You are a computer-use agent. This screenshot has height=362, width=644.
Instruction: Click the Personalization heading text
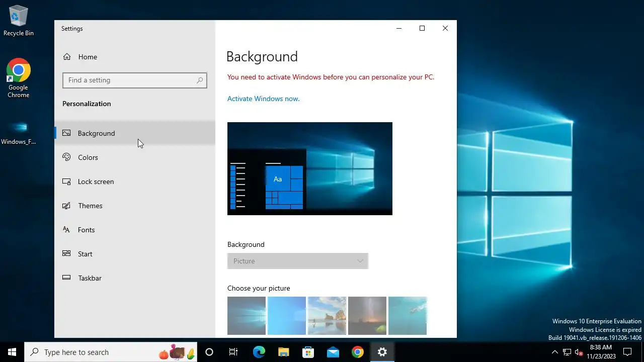pyautogui.click(x=87, y=104)
